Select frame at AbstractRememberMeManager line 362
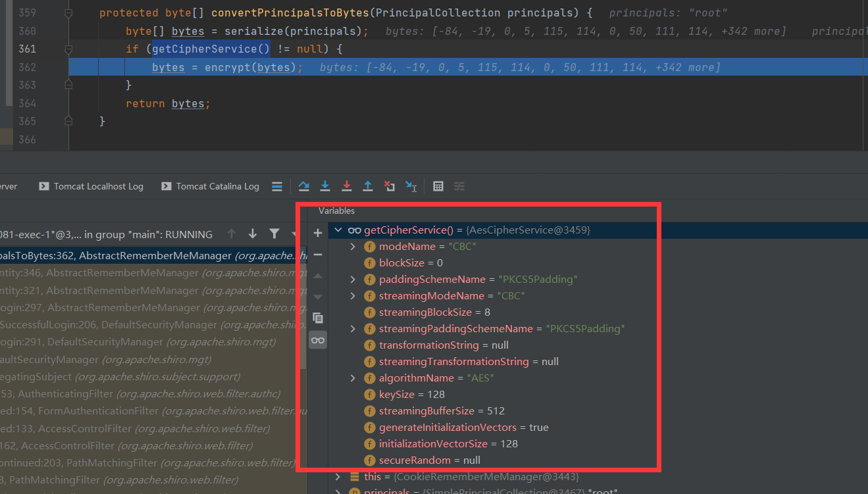Viewport: 868px width, 494px height. pos(154,255)
